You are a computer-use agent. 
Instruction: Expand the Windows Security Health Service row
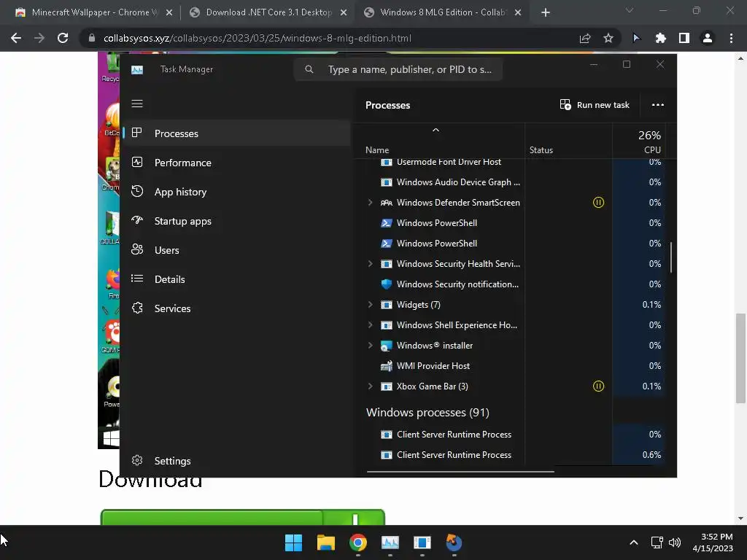(x=370, y=263)
